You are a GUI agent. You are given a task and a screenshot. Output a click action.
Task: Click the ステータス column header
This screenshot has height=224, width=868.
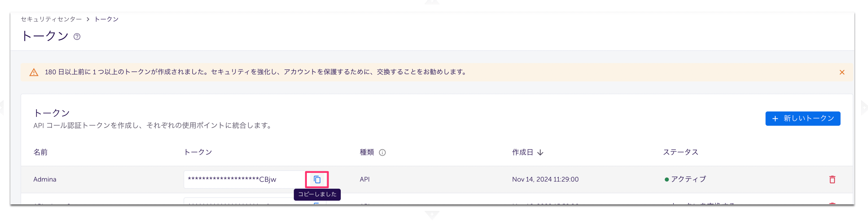click(681, 152)
